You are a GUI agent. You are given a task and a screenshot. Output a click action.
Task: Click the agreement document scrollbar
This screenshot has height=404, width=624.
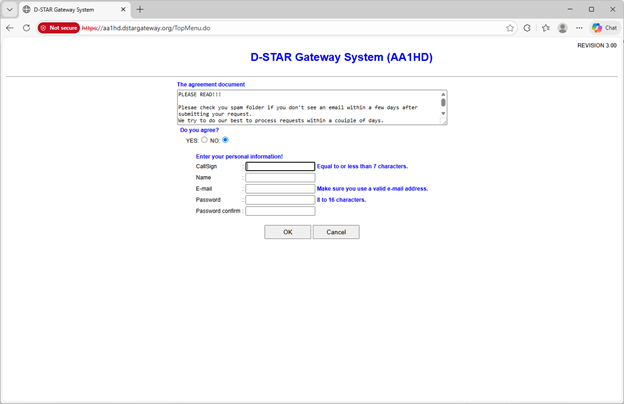pyautogui.click(x=443, y=106)
